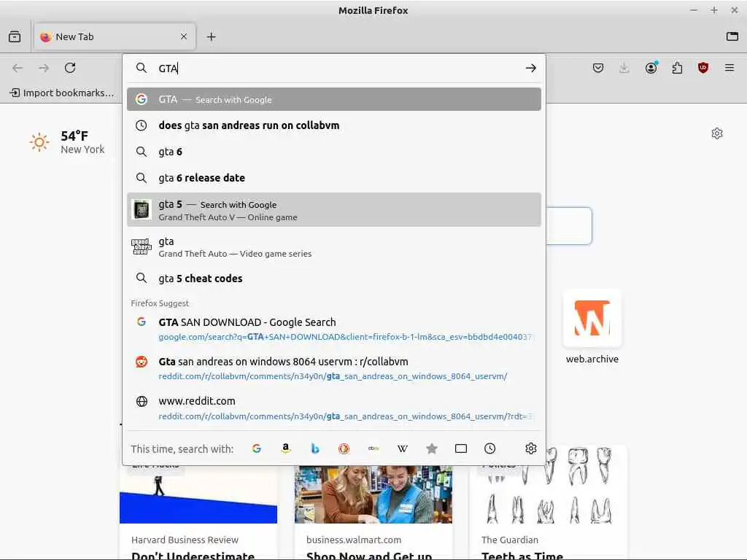This screenshot has height=560, width=747.
Task: Reload the current page
Action: pos(70,68)
